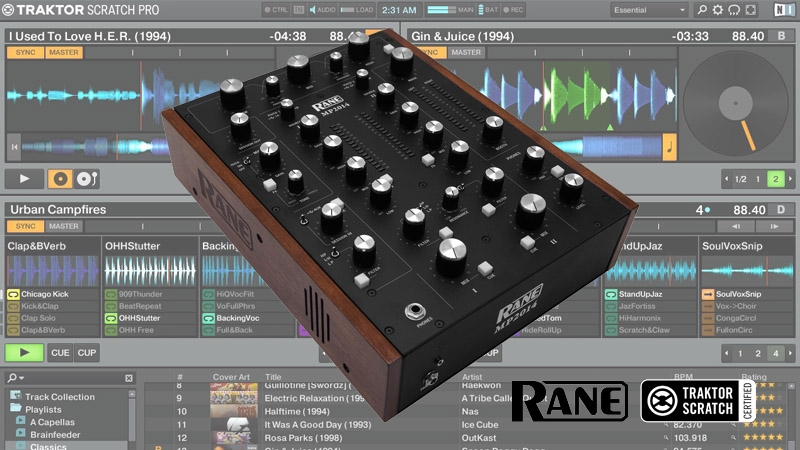Click the Traktor logo at top left
The height and width of the screenshot is (450, 800).
pos(8,10)
